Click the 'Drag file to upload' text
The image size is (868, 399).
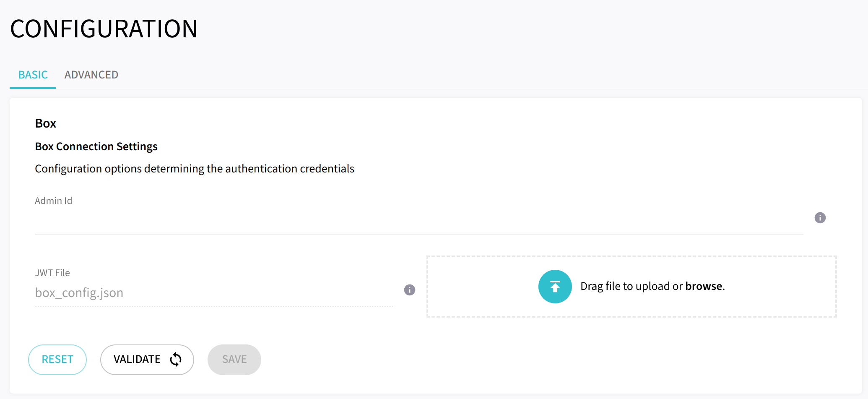coord(632,287)
